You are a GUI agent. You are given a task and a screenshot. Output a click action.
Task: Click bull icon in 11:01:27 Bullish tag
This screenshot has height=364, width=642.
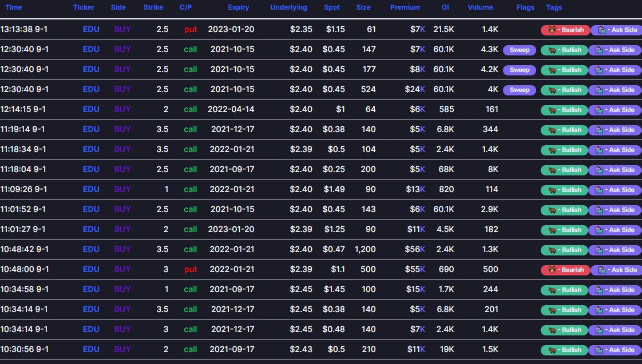click(x=552, y=230)
